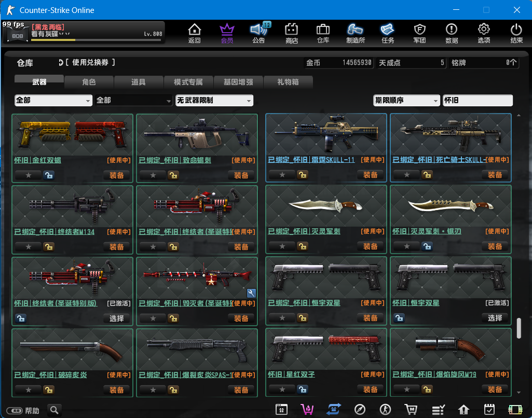The width and height of the screenshot is (532, 418).
Task: Click the magnifier search icon beside 帮助
Action: tap(54, 410)
